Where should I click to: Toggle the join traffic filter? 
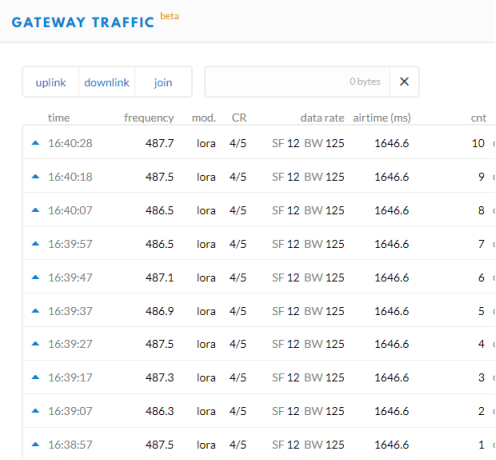(163, 82)
